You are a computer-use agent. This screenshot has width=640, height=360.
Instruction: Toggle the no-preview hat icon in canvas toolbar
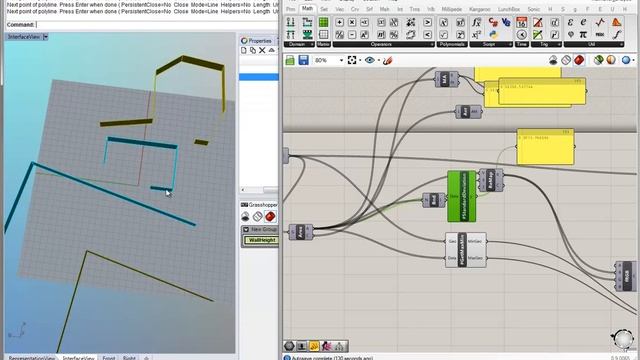(x=553, y=60)
